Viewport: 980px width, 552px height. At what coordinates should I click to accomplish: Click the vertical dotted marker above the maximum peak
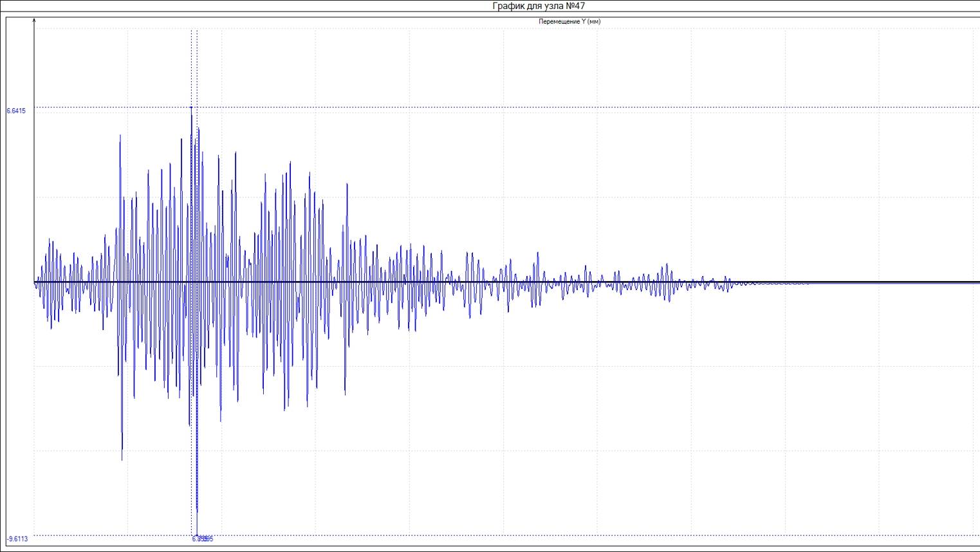coord(191,64)
